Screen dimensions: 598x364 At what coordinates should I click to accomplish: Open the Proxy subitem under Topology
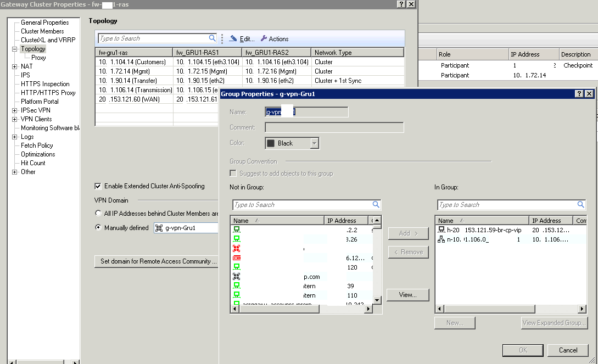[x=38, y=58]
